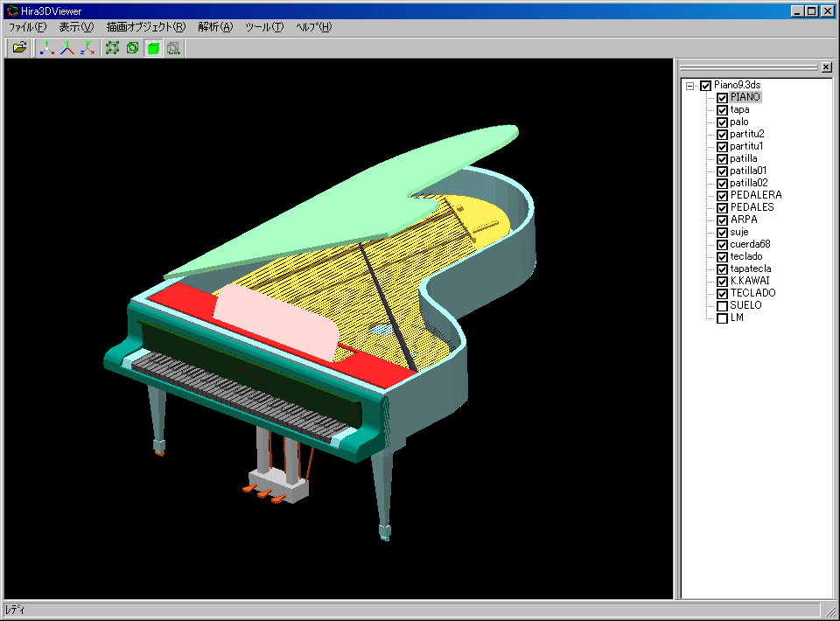This screenshot has height=621, width=840.
Task: Select the SUELO tree label
Action: (745, 305)
